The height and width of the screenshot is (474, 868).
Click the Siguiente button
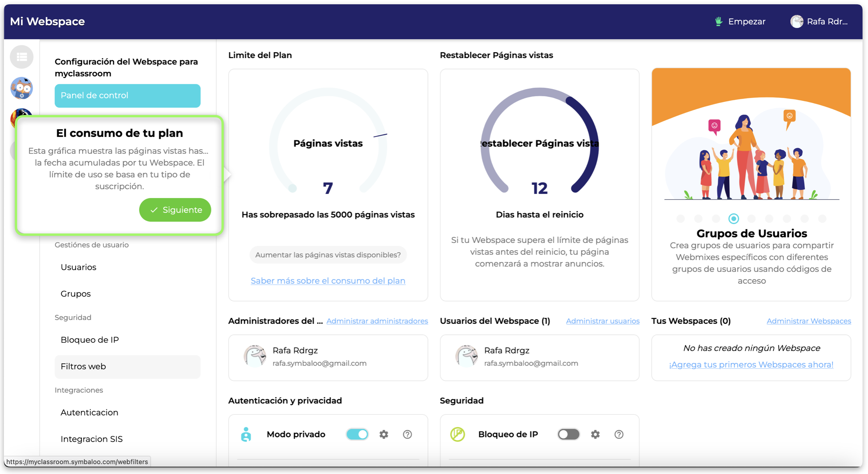(175, 210)
